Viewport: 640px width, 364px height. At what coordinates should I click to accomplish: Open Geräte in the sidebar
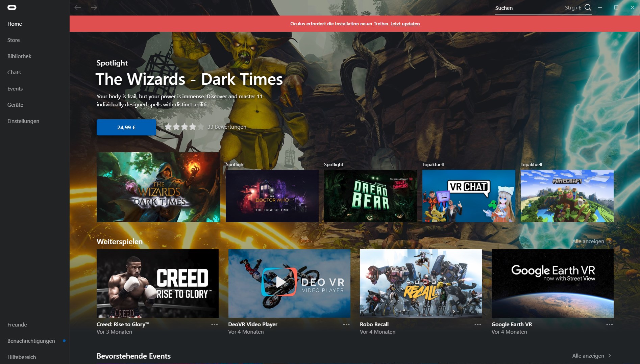pyautogui.click(x=15, y=105)
